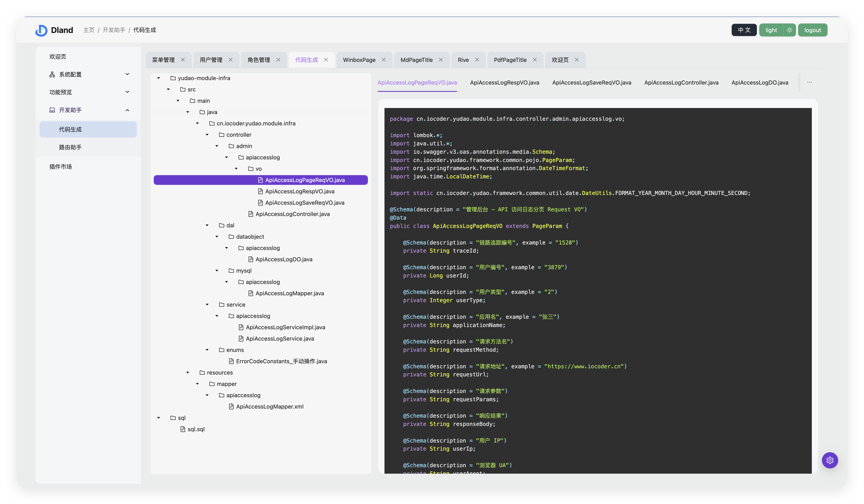Click the sql.sql file icon
This screenshot has width=864, height=504.
coord(183,429)
